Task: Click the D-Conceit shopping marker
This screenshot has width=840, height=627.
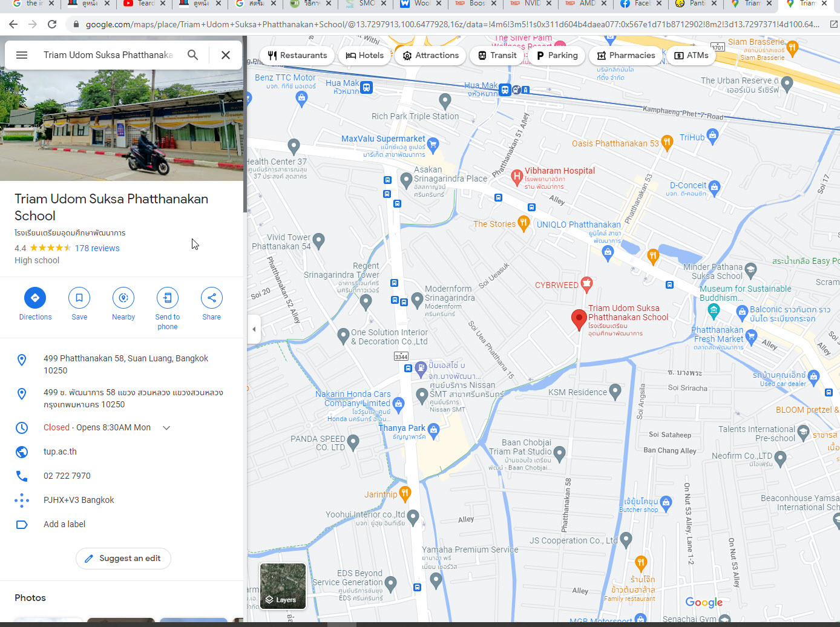Action: 714,187
